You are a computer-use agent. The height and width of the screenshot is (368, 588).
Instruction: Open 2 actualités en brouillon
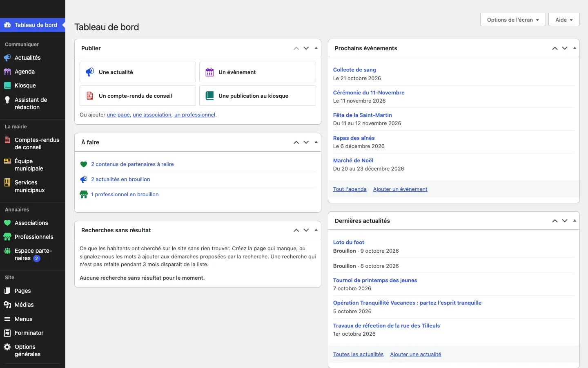[x=120, y=180]
